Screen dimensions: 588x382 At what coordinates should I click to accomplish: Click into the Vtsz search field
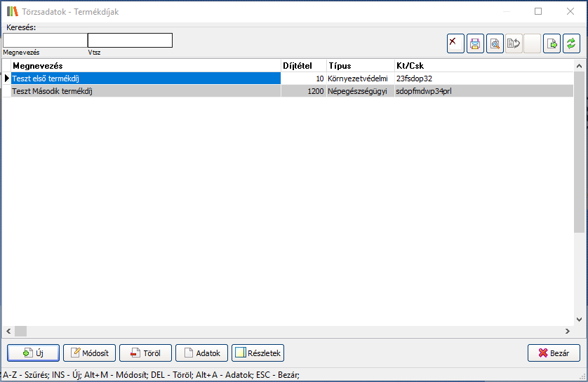[x=130, y=41]
